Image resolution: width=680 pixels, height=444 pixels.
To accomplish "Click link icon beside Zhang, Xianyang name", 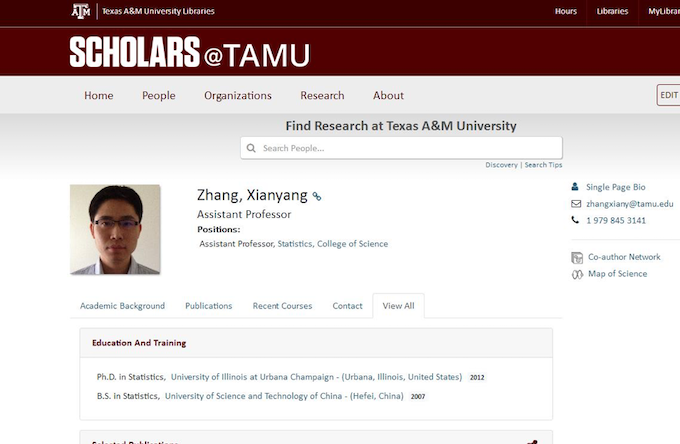I will (317, 197).
